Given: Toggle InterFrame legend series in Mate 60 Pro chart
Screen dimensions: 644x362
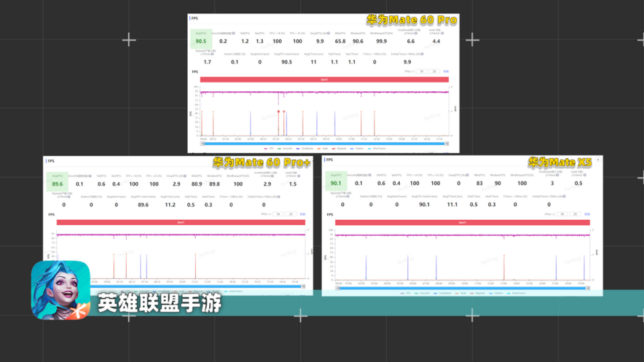Looking at the screenshot, I should [x=377, y=149].
